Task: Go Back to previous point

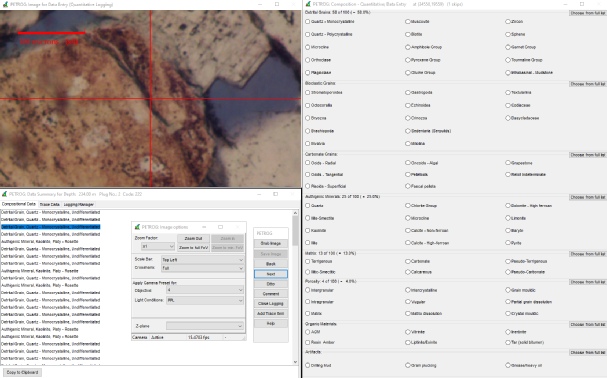Action: tap(271, 264)
